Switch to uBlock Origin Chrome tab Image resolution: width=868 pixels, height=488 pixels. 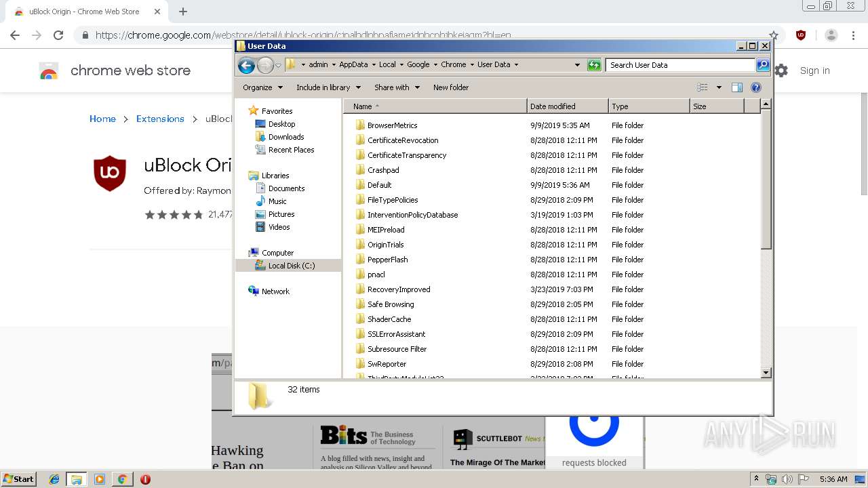83,12
